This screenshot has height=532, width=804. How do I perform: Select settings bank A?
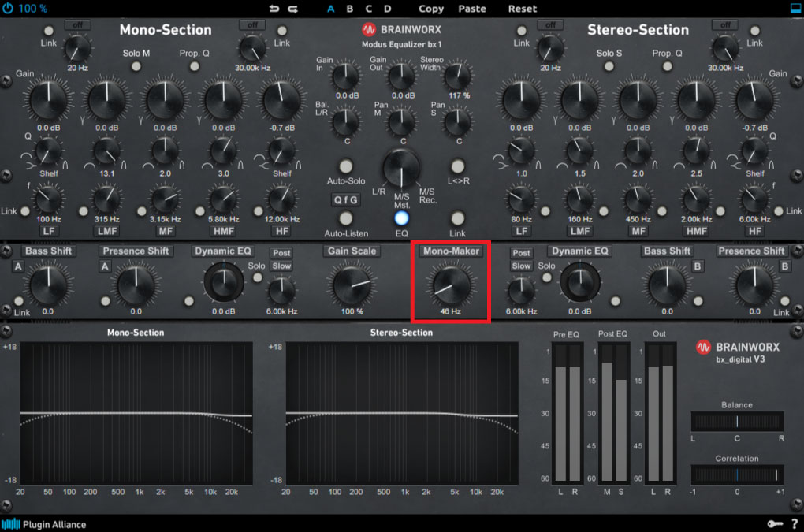click(x=331, y=9)
